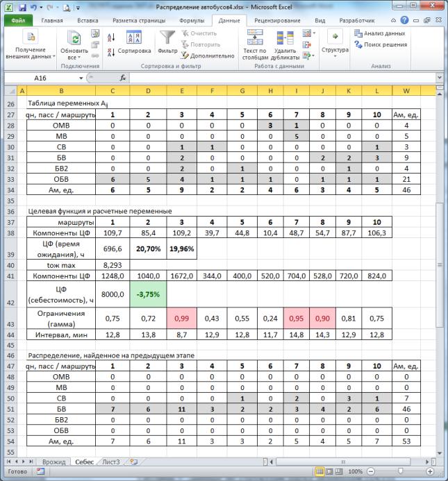Select row header 42

pyautogui.click(x=10, y=294)
